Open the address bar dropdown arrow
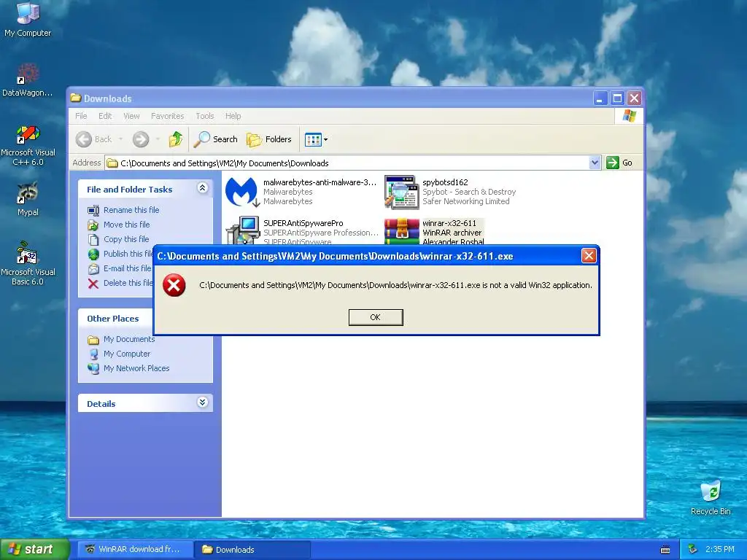 coord(595,163)
